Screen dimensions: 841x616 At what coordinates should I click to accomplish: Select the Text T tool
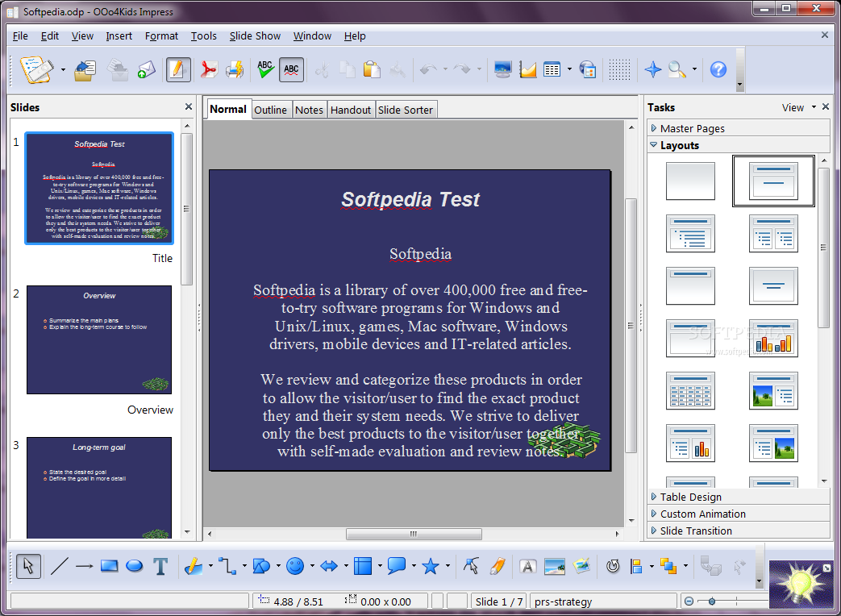click(x=160, y=566)
